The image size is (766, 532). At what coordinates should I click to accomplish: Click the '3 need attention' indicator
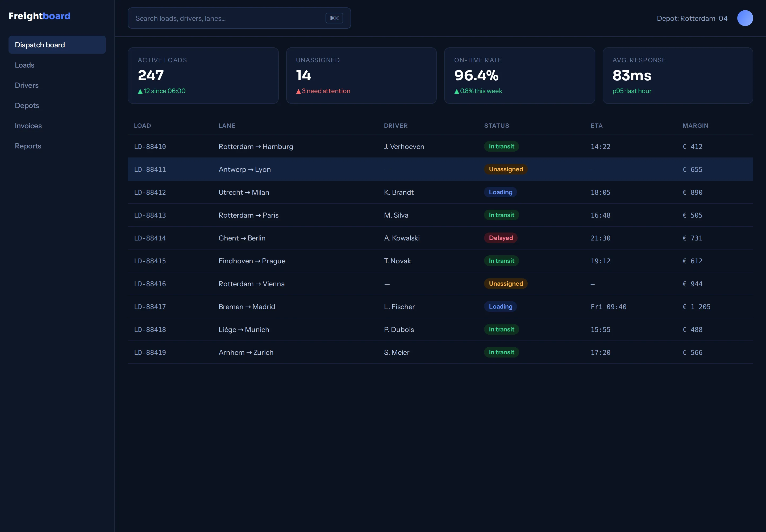(x=323, y=91)
